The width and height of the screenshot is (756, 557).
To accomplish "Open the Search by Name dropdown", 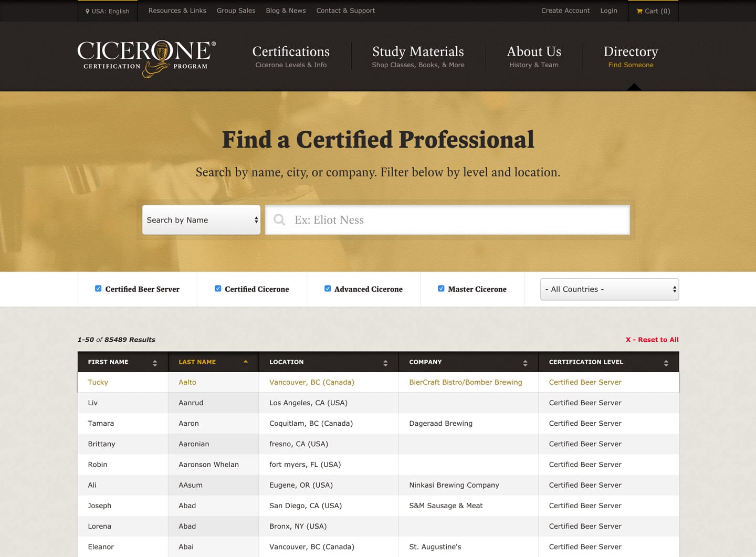I will [x=201, y=220].
